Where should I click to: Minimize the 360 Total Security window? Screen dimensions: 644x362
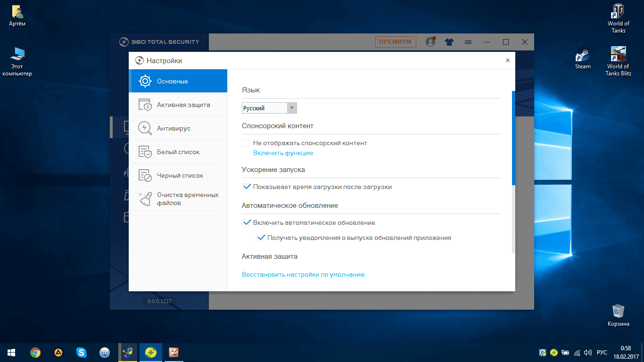487,42
